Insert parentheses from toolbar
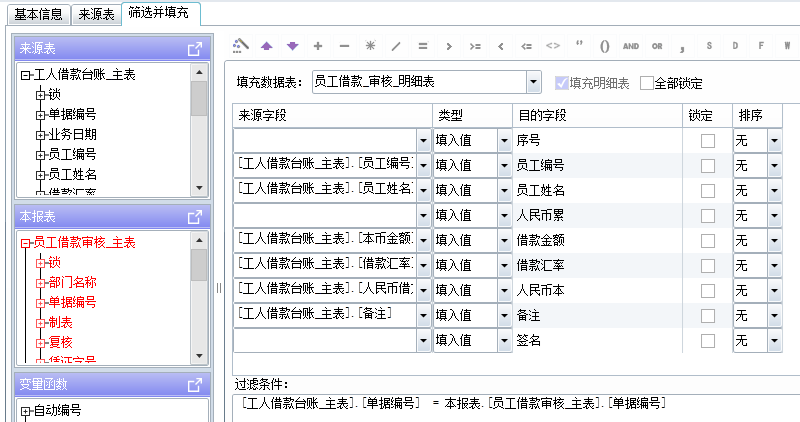The width and height of the screenshot is (800, 422). pos(605,46)
